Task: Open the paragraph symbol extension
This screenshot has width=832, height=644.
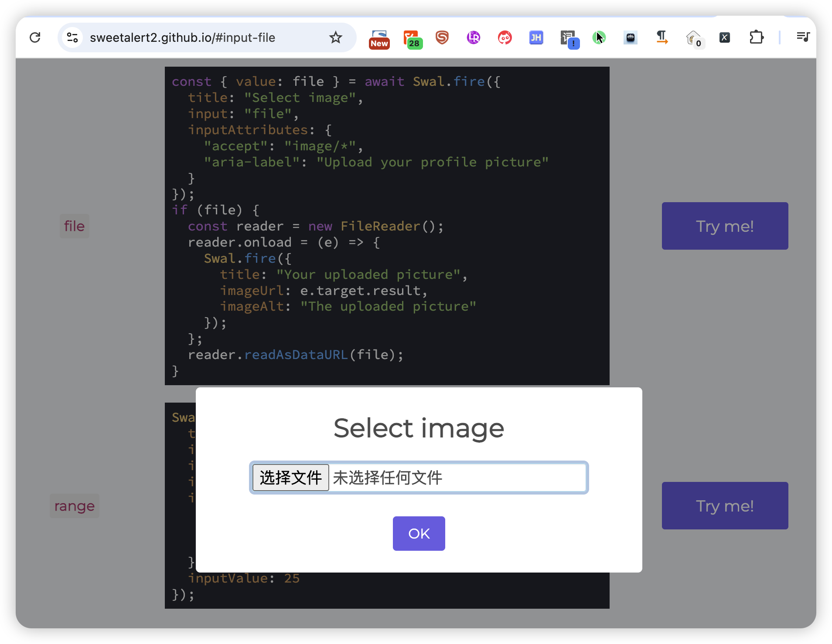Action: pos(662,37)
